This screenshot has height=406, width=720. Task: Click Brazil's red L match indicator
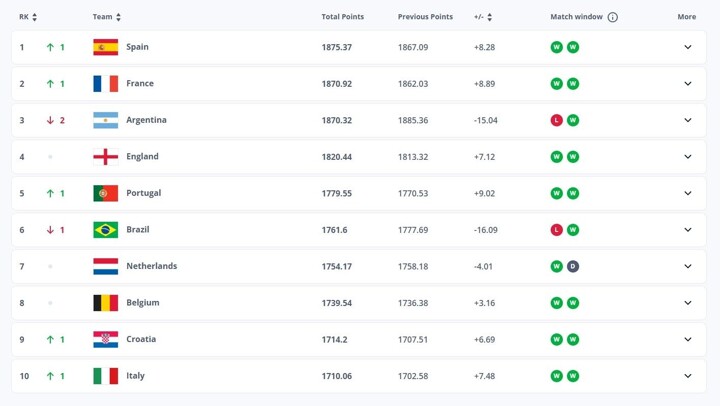[x=557, y=230]
